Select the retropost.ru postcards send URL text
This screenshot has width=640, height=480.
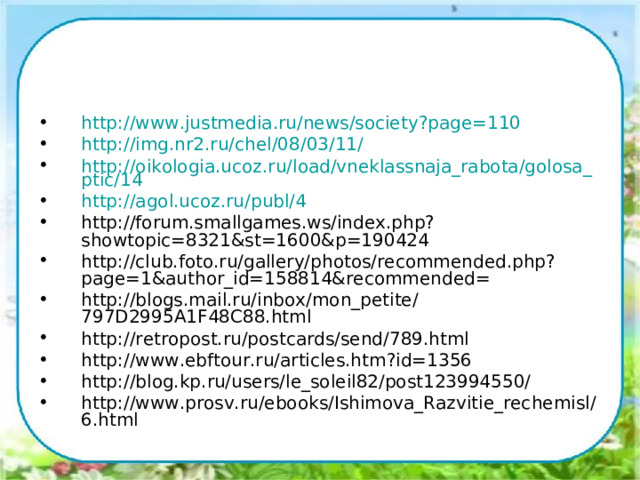pos(275,339)
